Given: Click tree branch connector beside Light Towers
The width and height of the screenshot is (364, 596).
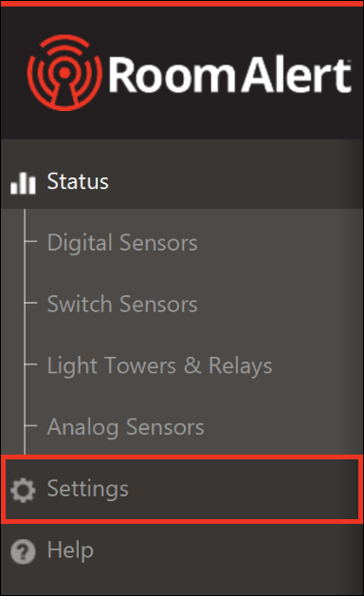Looking at the screenshot, I should 30,364.
